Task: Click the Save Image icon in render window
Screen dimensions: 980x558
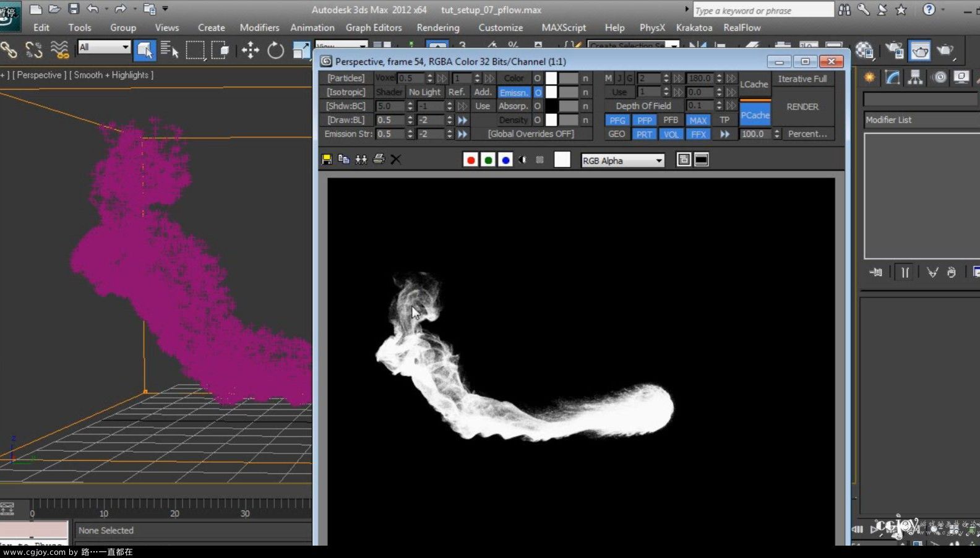Action: (x=327, y=160)
